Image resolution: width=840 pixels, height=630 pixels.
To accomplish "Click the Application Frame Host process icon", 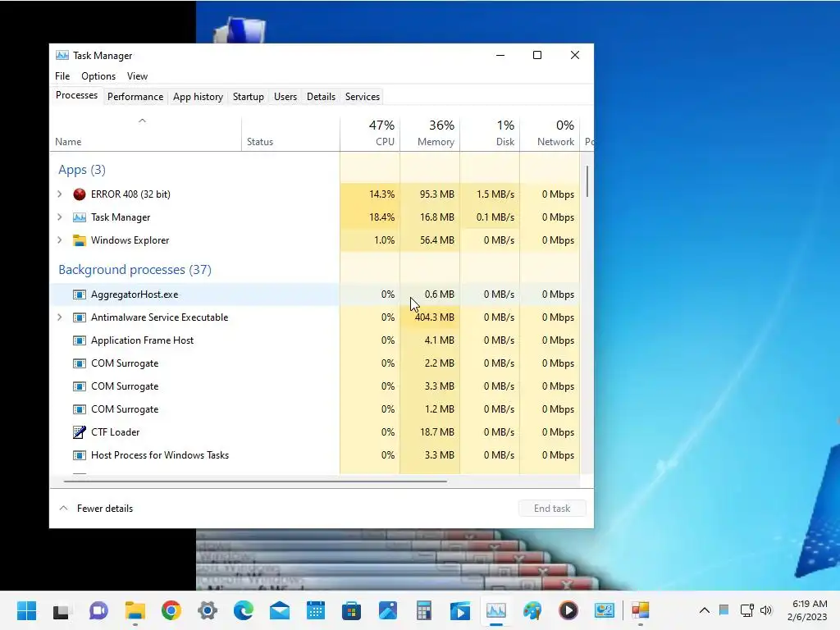I will tap(80, 340).
